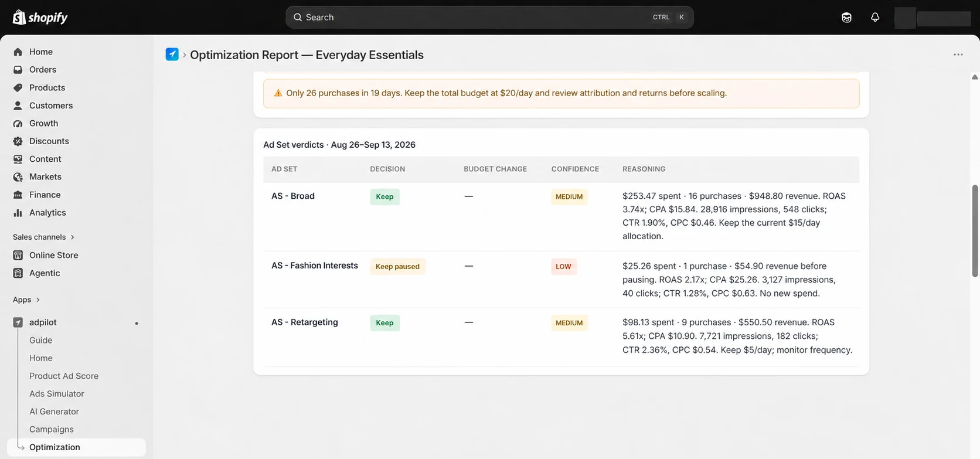Open Product Ad Score
The width and height of the screenshot is (980, 459).
tap(64, 376)
